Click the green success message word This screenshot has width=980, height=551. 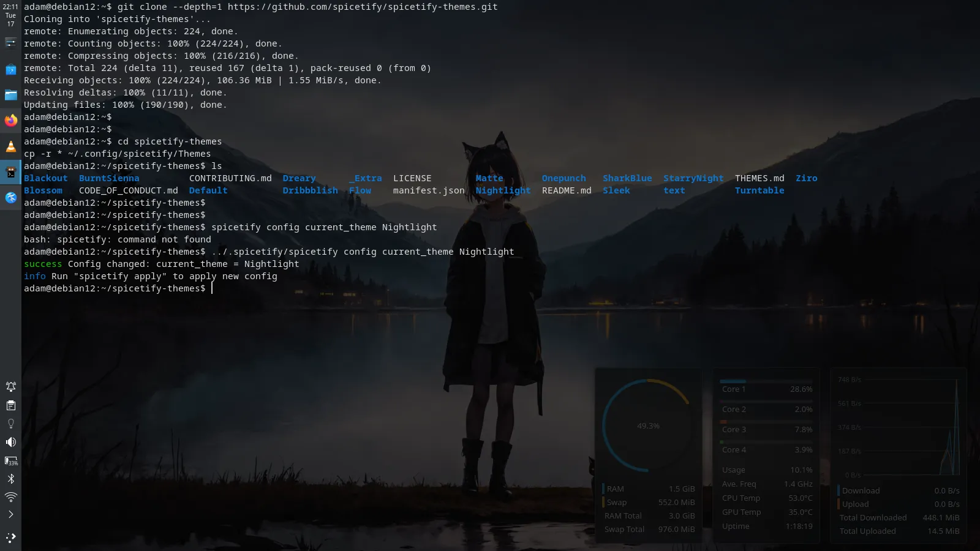(x=43, y=264)
